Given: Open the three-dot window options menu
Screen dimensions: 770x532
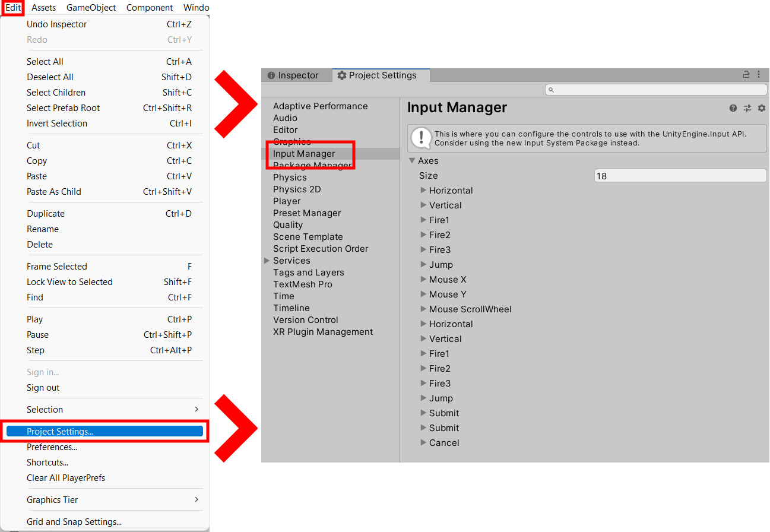Looking at the screenshot, I should 759,75.
